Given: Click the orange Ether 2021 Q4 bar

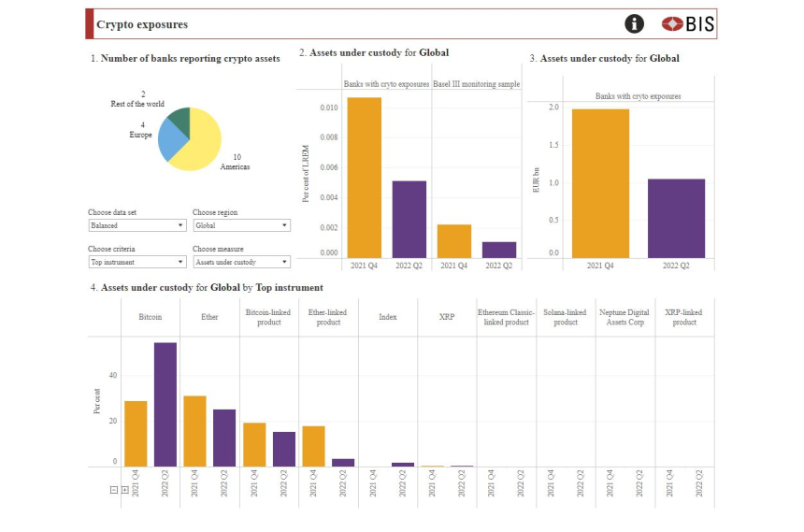Looking at the screenshot, I should click(x=195, y=430).
